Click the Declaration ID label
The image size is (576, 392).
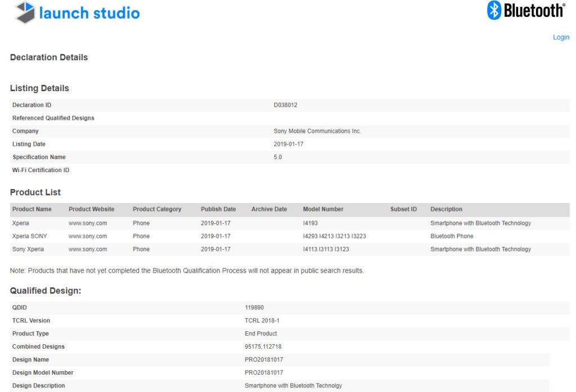click(x=31, y=105)
